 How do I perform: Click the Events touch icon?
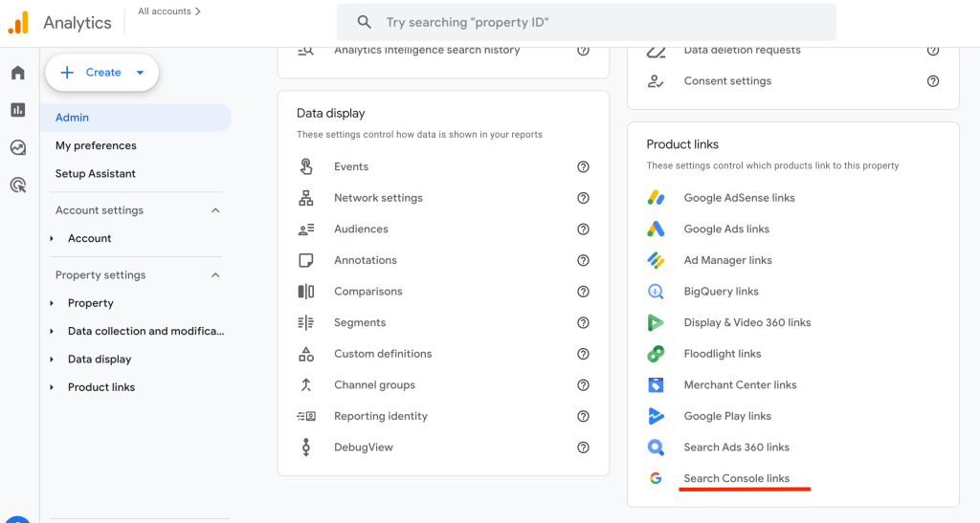(x=305, y=166)
